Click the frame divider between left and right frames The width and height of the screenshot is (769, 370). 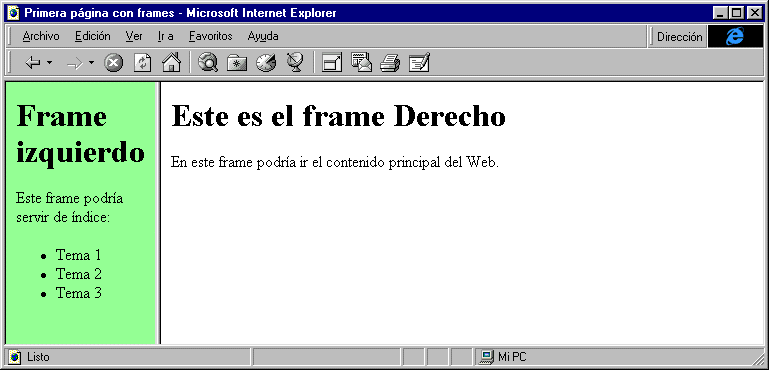158,213
